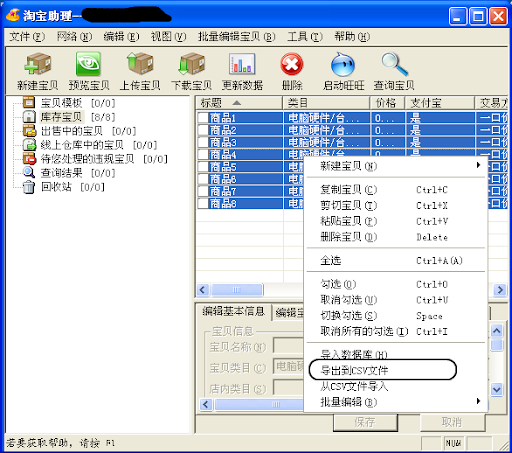Open the 文件 menu
This screenshot has width=512, height=453.
click(x=27, y=36)
